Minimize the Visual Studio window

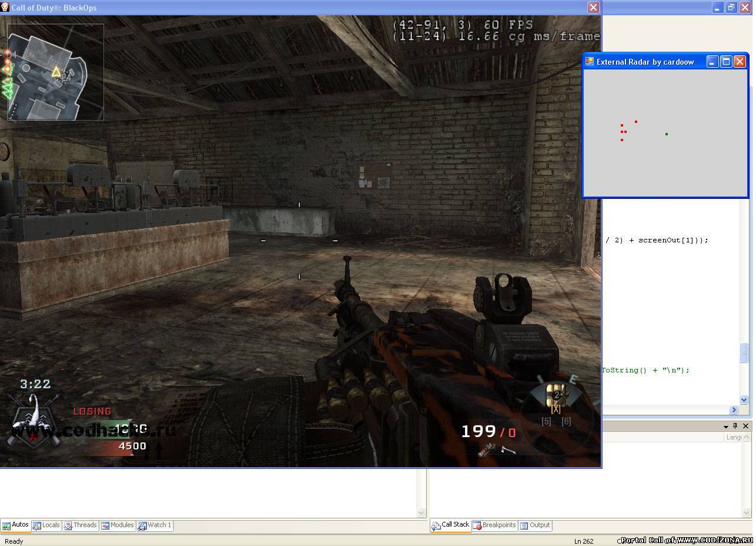718,7
